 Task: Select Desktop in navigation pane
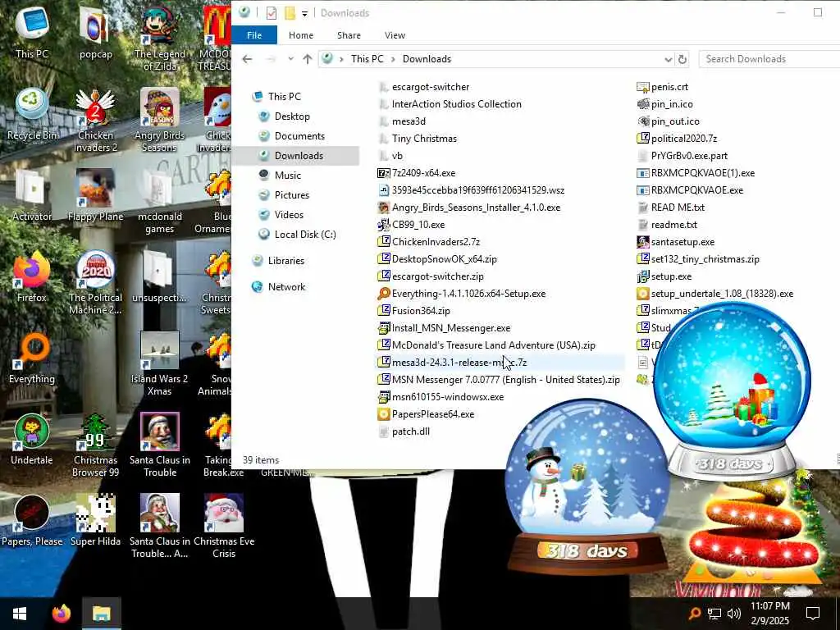point(292,116)
